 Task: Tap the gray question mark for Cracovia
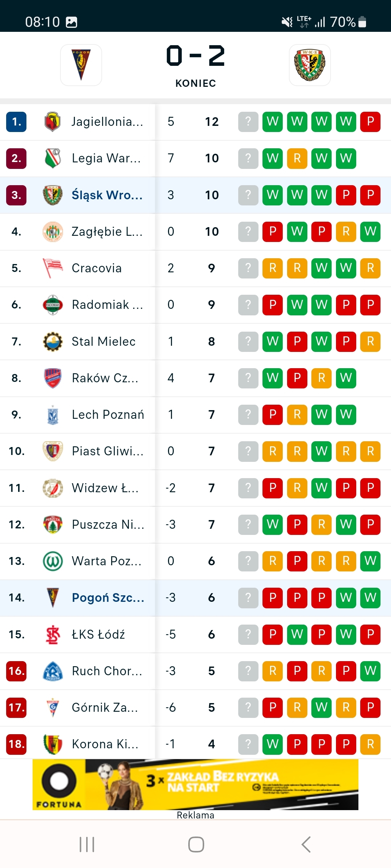(248, 268)
